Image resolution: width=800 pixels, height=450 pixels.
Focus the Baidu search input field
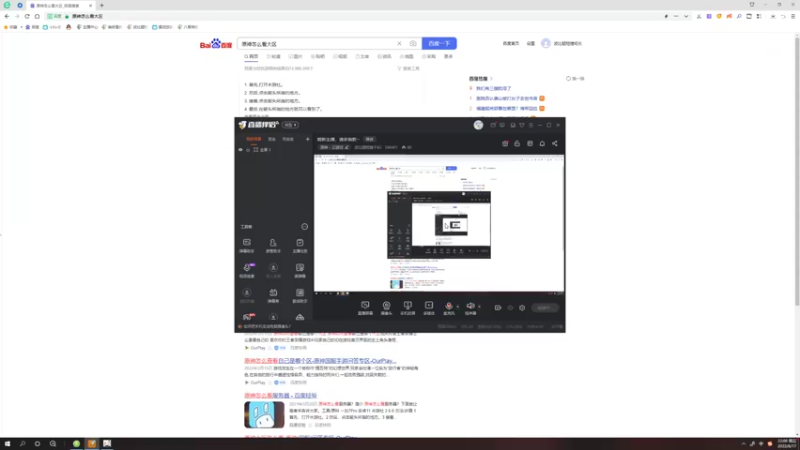click(x=316, y=44)
